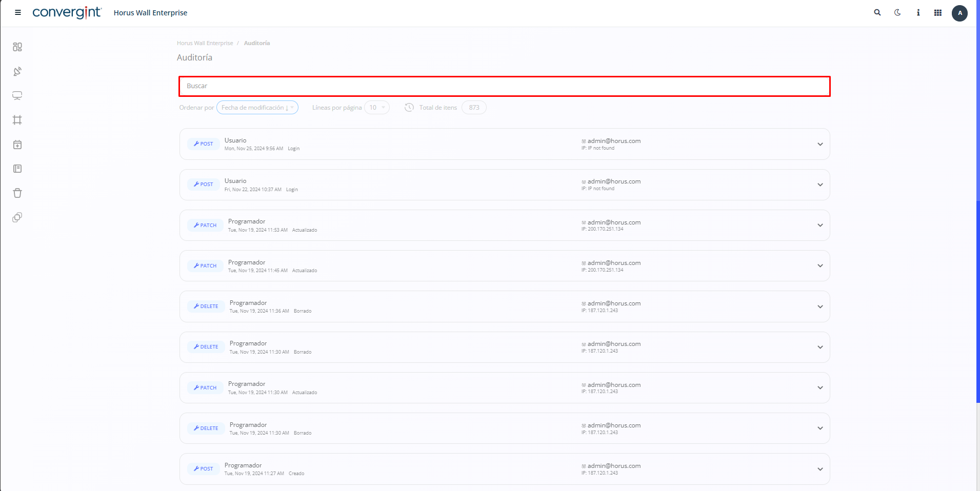Click the user avatar 'A' button
Image resolution: width=980 pixels, height=491 pixels.
[959, 13]
